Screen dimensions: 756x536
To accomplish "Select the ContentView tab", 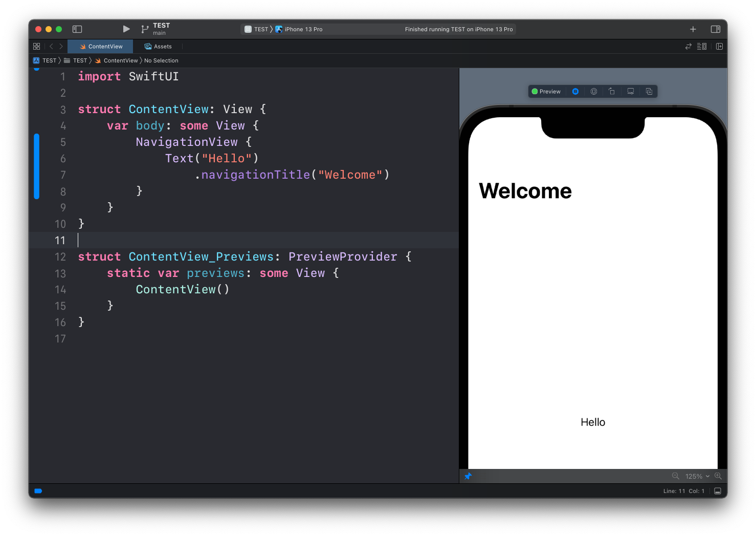I will [101, 47].
